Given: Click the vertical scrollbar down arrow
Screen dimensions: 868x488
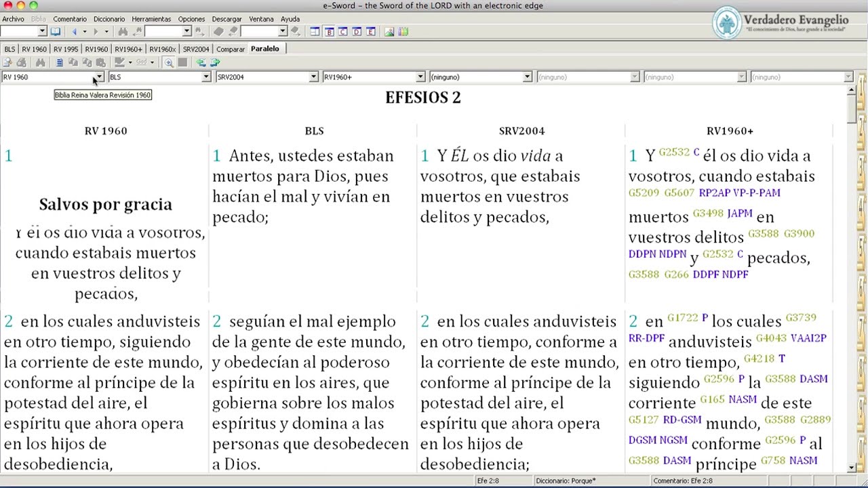Looking at the screenshot, I should tap(851, 468).
